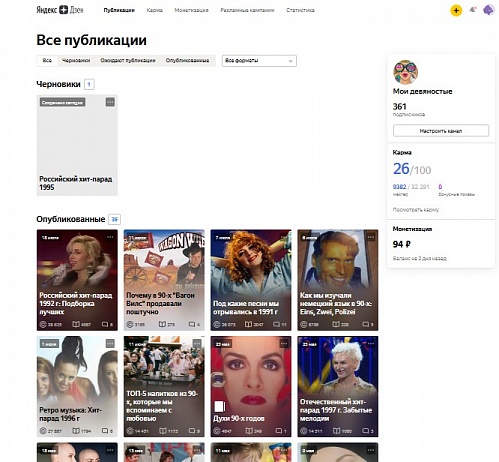Select the 'Черновики' filter tab
This screenshot has height=462, width=499.
(76, 60)
